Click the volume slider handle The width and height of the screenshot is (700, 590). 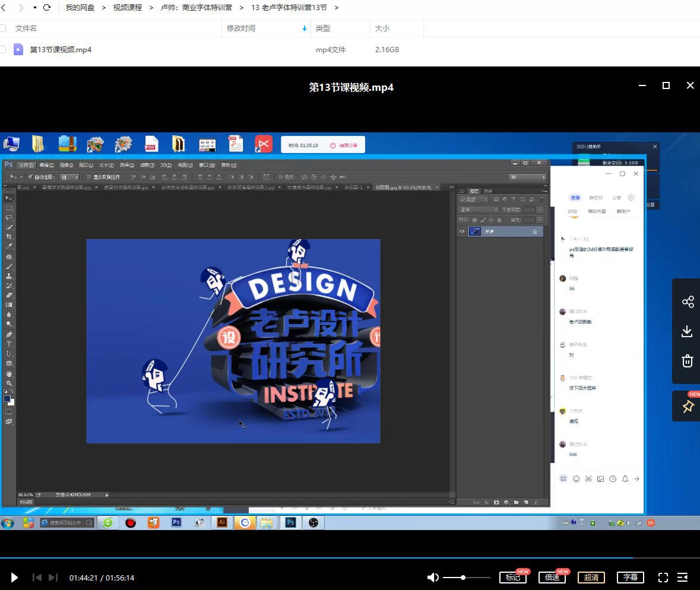[463, 578]
